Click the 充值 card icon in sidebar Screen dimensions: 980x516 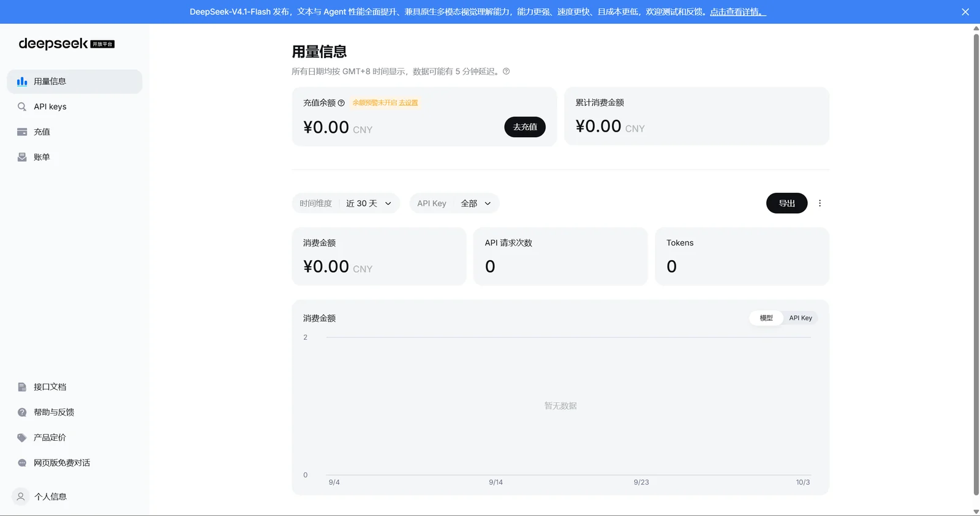click(22, 132)
